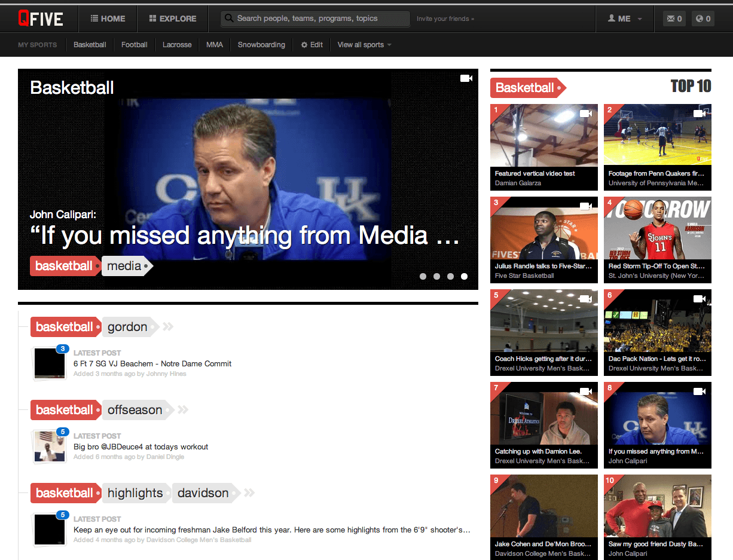Select the third carousel dot on banner
This screenshot has height=560, width=733.
pos(450,276)
